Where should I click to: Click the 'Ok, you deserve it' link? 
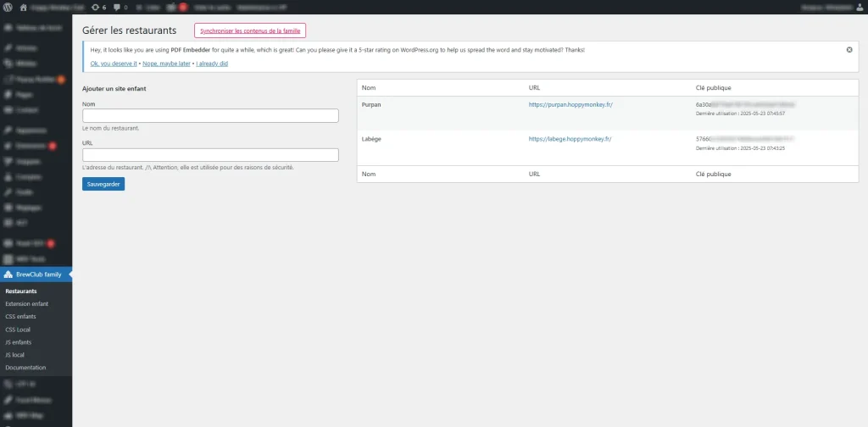[114, 64]
